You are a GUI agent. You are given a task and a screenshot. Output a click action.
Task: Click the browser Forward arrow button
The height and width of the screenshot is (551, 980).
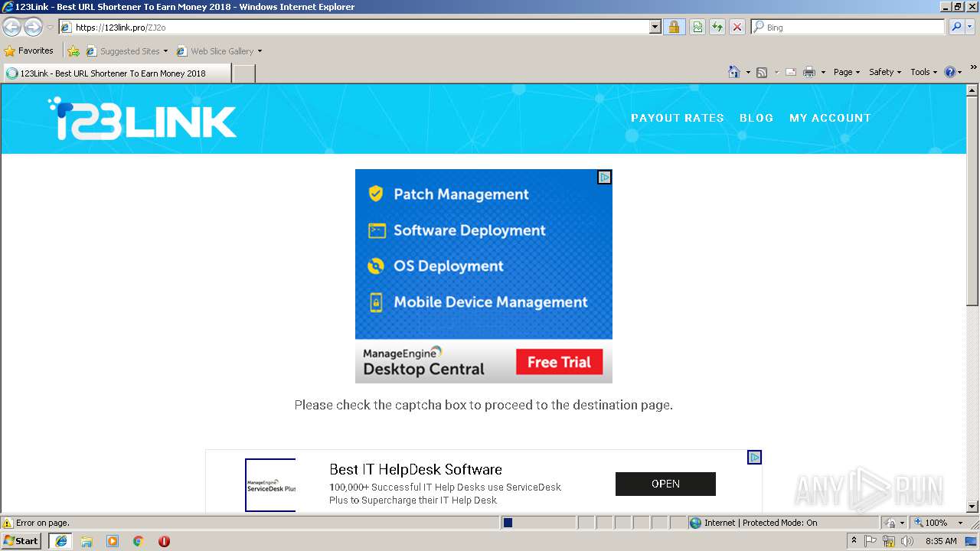click(33, 28)
